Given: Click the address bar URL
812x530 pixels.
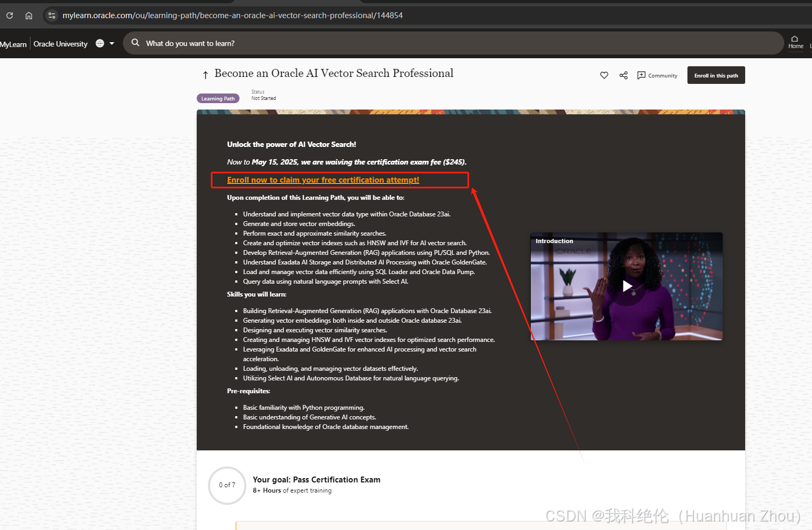Looking at the screenshot, I should click(233, 15).
